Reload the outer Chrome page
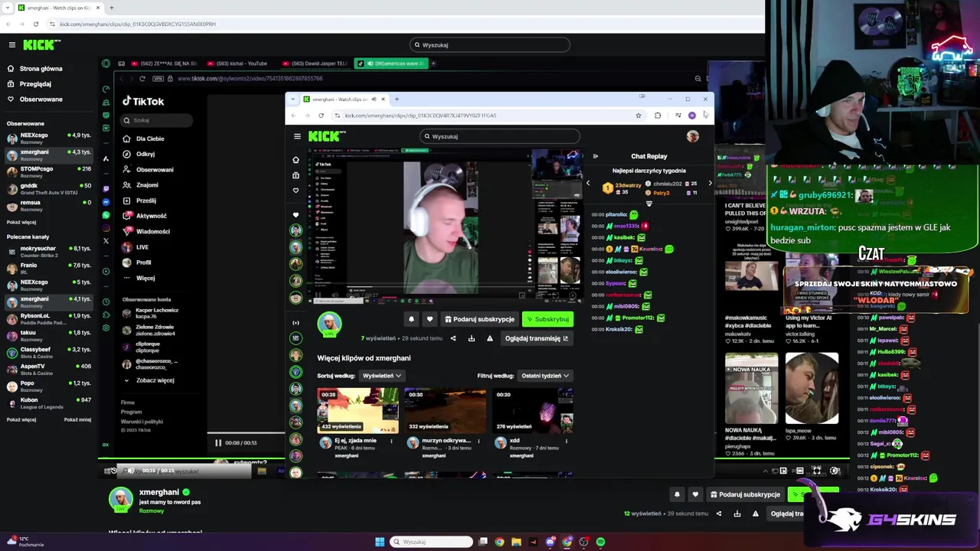980x551 pixels. coord(35,24)
